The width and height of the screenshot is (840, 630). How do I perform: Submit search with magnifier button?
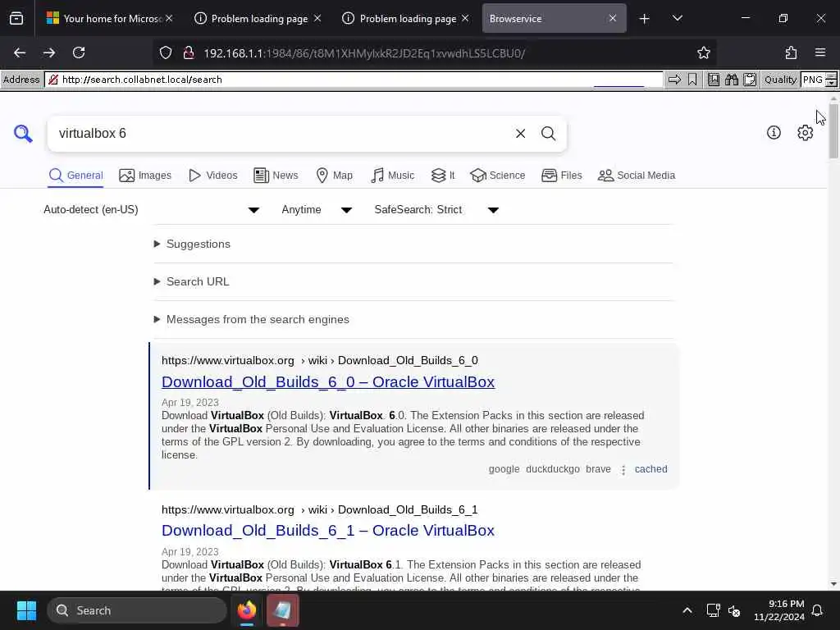[x=548, y=134]
